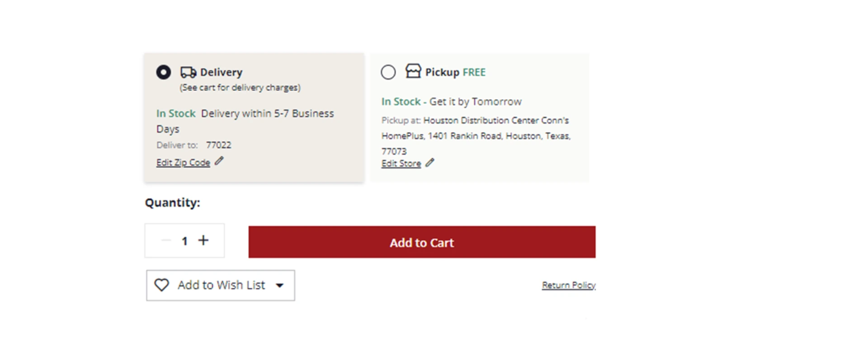This screenshot has width=868, height=362.
Task: Open the Return Policy link
Action: 568,285
